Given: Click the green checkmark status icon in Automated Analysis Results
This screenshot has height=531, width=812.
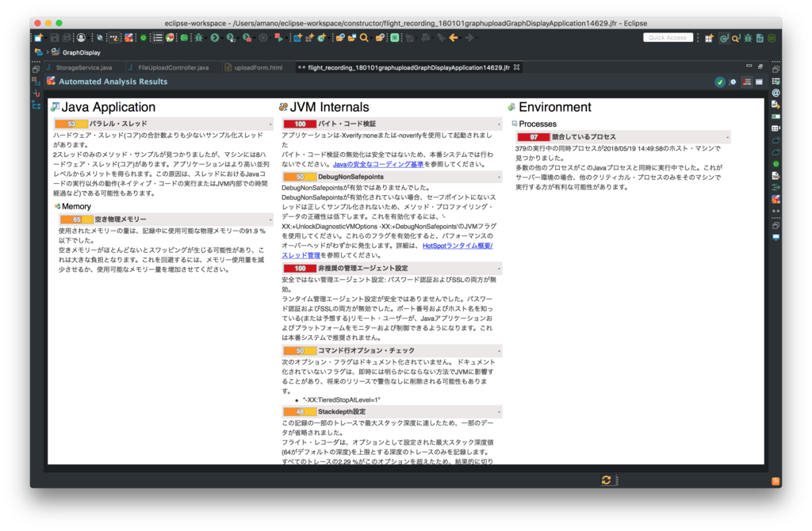Looking at the screenshot, I should [720, 82].
